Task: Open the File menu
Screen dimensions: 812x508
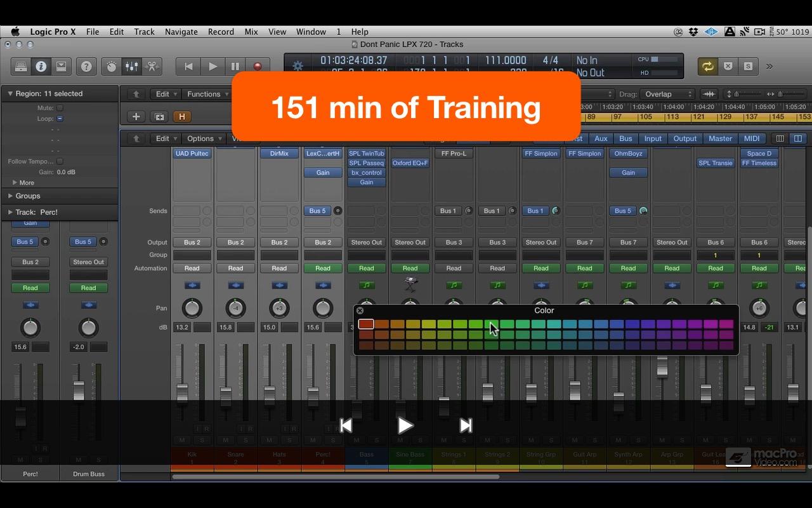Action: (x=93, y=32)
